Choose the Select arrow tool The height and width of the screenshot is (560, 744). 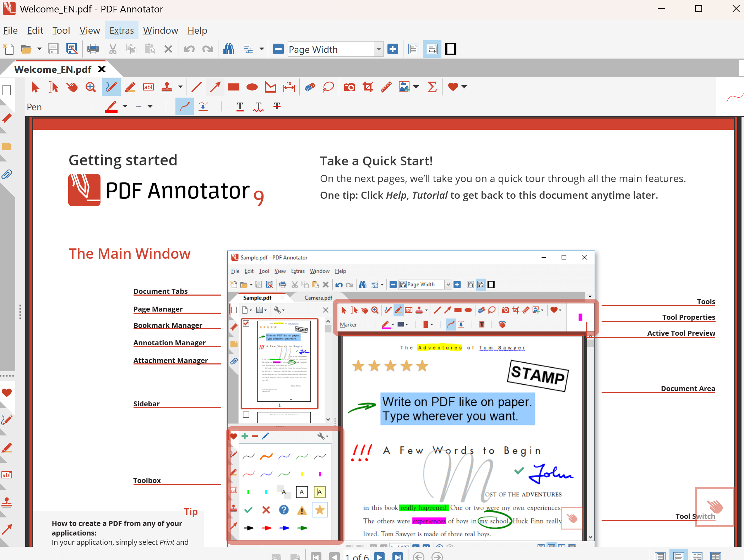(35, 87)
